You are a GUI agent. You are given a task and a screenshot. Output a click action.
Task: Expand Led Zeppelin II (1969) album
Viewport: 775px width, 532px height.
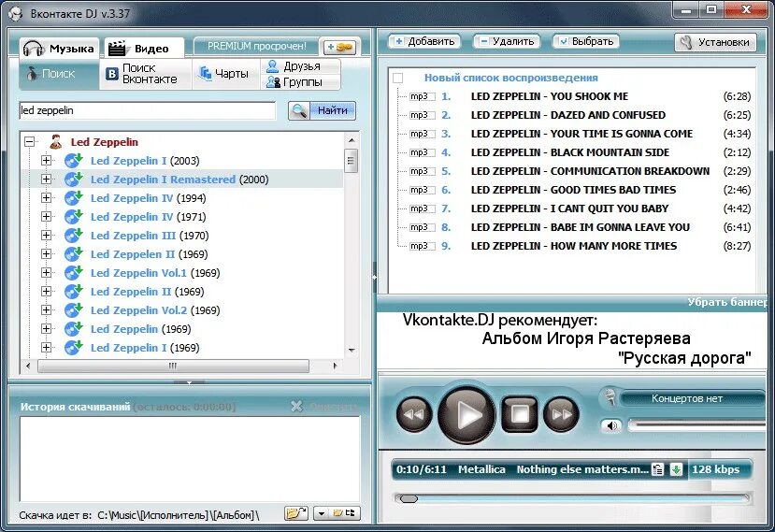(x=46, y=292)
